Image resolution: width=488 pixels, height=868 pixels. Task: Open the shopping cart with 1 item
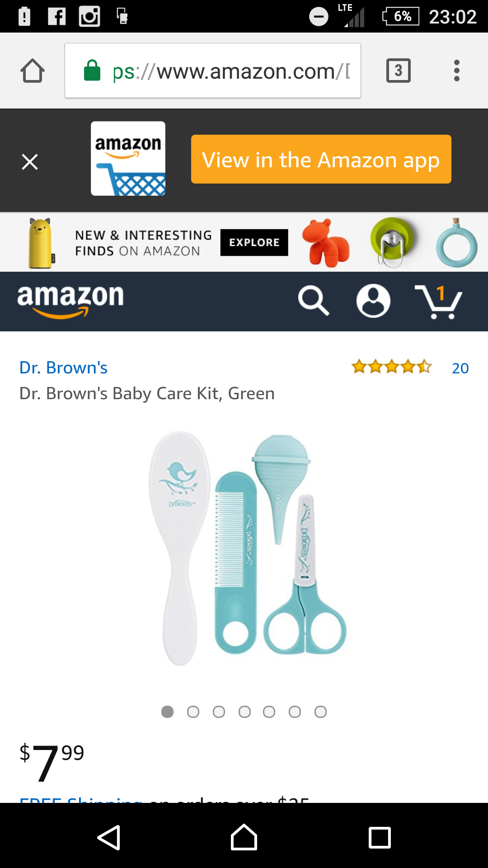coord(438,302)
